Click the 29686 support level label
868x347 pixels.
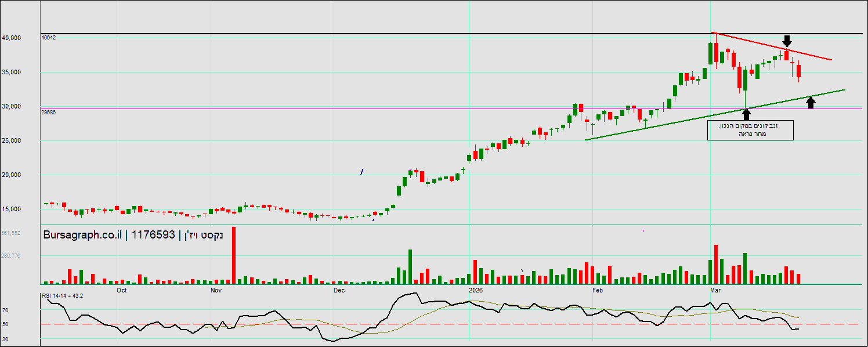pyautogui.click(x=48, y=113)
